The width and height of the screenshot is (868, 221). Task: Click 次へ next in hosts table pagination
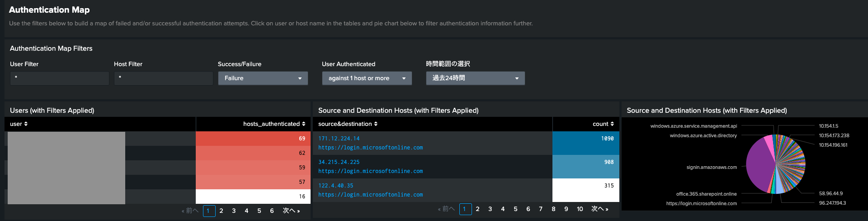(600, 209)
